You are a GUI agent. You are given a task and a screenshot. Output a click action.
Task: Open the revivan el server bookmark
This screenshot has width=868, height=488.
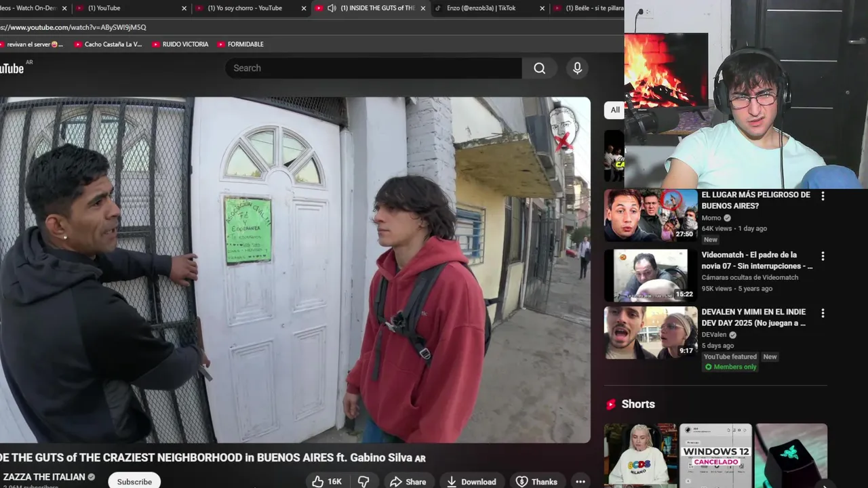[x=32, y=44]
